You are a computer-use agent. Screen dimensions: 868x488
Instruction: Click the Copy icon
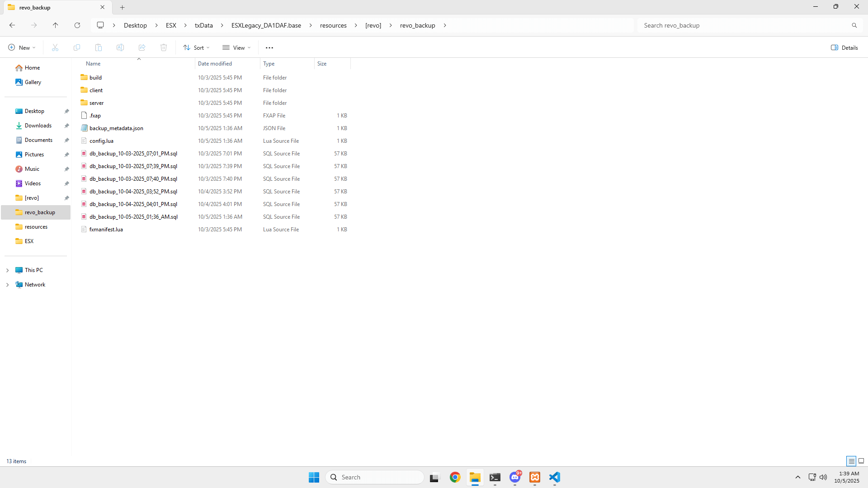[x=77, y=47]
